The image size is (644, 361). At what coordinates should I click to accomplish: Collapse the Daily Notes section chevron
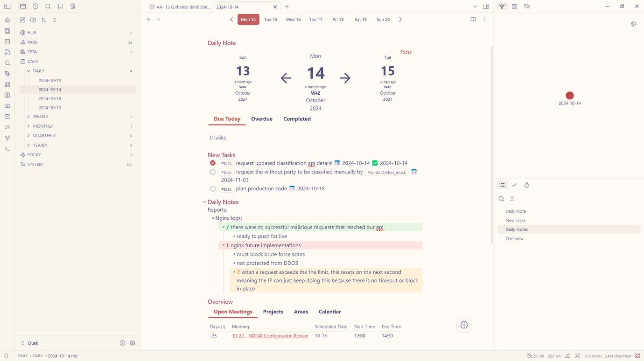coord(204,202)
